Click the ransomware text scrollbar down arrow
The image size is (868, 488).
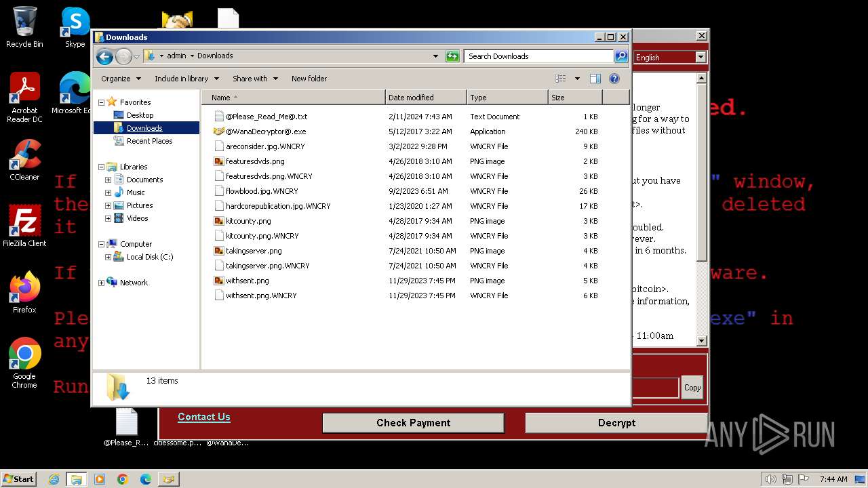pos(702,341)
